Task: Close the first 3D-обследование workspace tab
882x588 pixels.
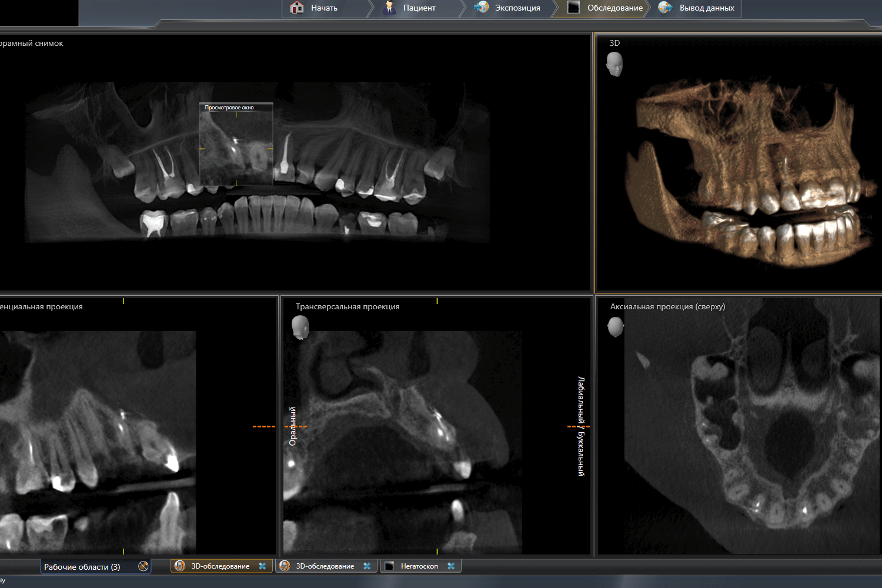Action: [262, 566]
